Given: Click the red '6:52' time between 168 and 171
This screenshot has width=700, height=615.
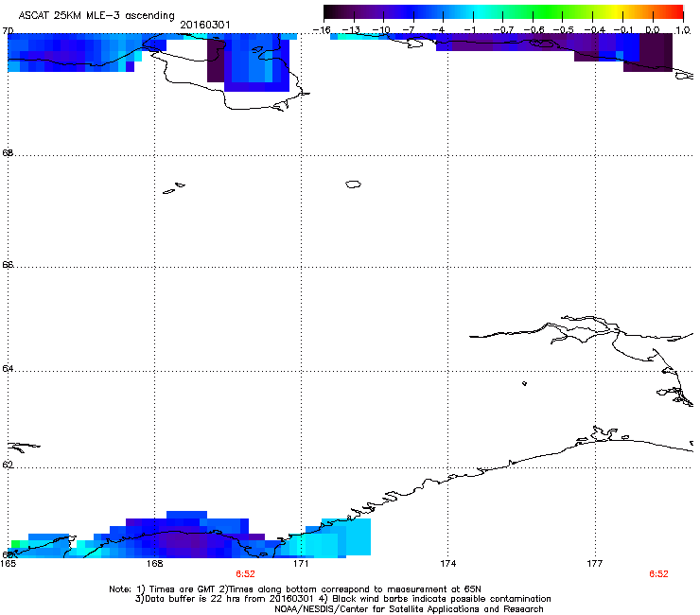Looking at the screenshot, I should click(x=245, y=573).
